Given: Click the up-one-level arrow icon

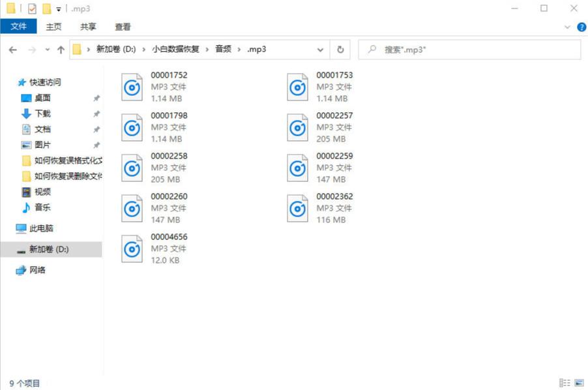Looking at the screenshot, I should click(60, 49).
